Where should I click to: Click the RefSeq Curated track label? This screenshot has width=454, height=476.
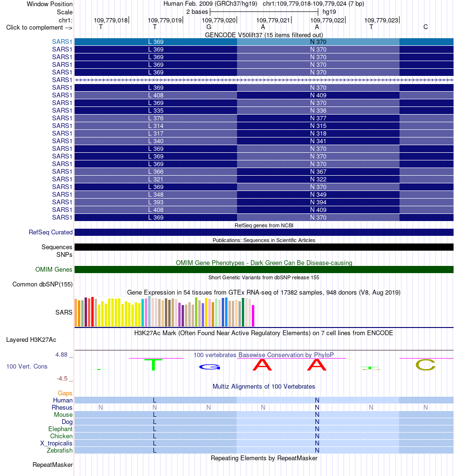[51, 232]
